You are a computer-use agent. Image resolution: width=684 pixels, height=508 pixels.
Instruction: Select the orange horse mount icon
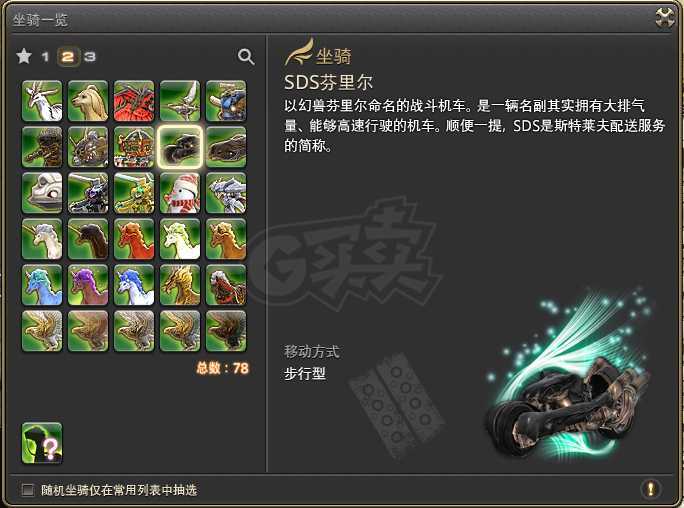(226, 239)
